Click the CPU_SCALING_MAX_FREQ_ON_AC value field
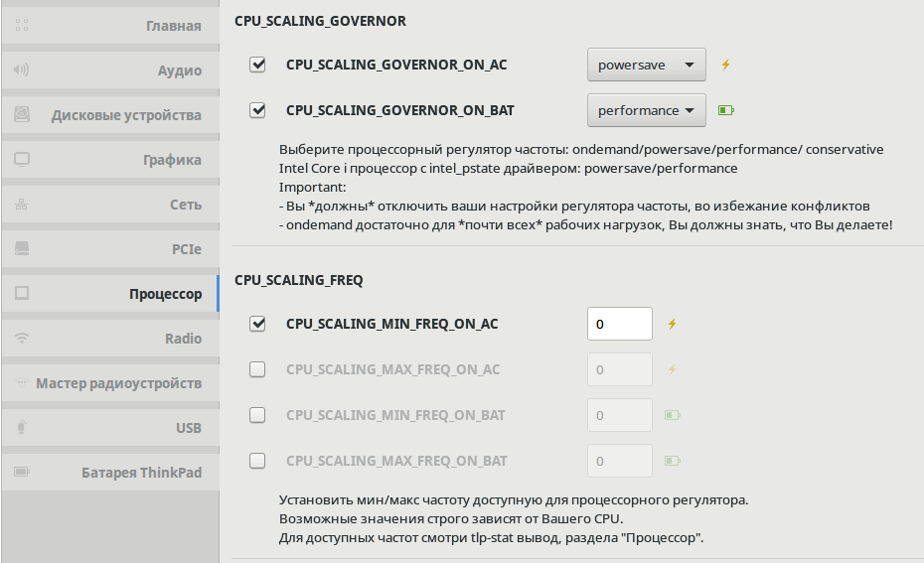The width and height of the screenshot is (924, 563). pos(620,369)
